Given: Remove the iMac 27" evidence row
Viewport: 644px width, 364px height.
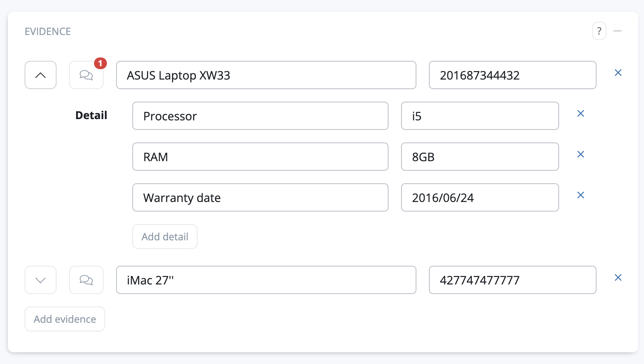Looking at the screenshot, I should pyautogui.click(x=618, y=278).
